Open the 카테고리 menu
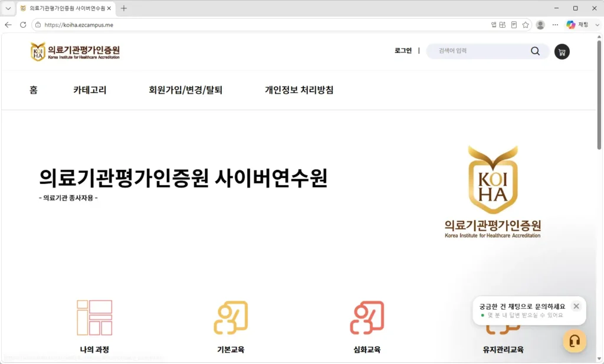604x364 pixels. 90,90
